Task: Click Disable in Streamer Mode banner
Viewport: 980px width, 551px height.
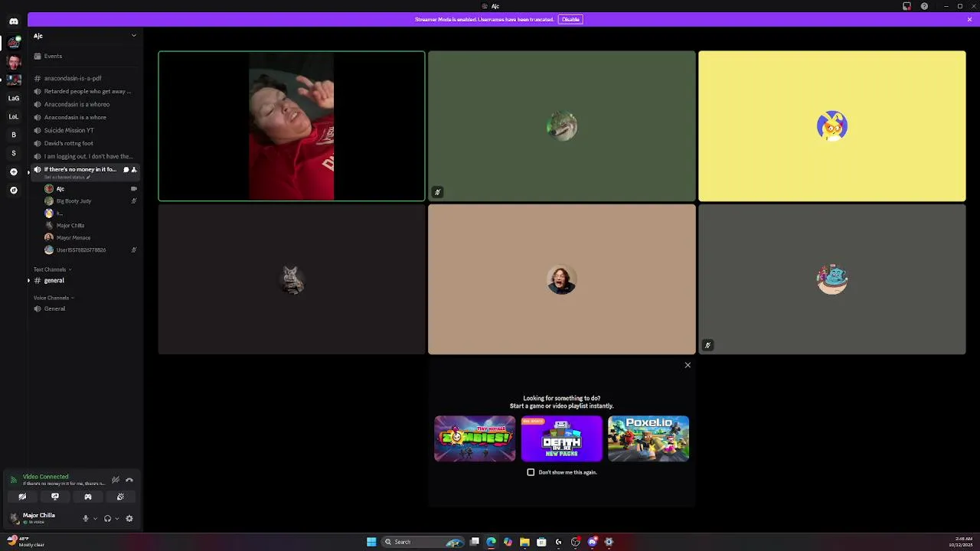Action: [570, 19]
